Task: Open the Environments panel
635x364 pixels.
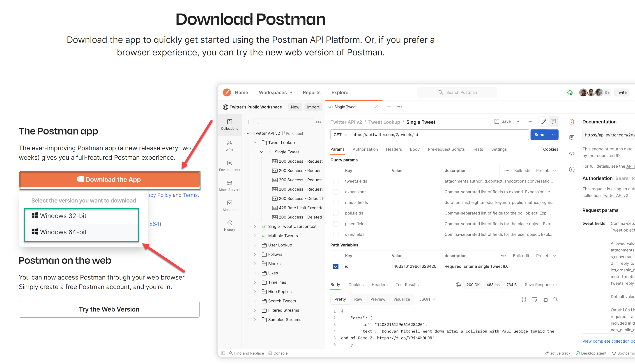Action: (229, 166)
